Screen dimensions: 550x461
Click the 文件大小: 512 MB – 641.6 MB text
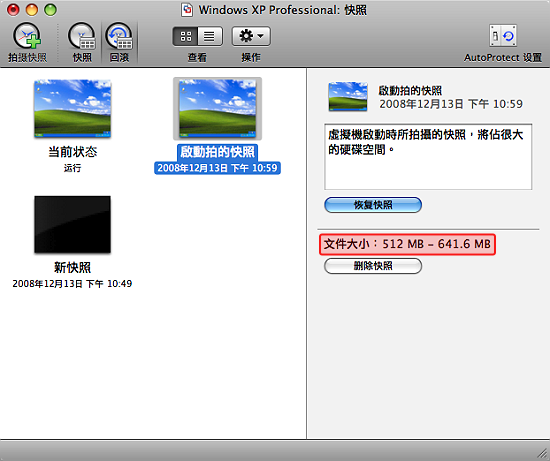point(407,244)
